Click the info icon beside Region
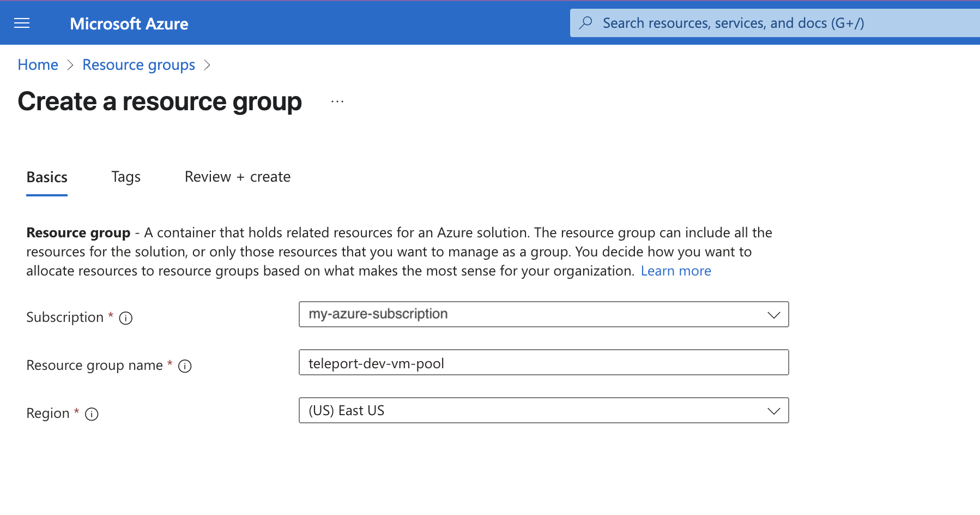Image resolution: width=980 pixels, height=515 pixels. click(92, 414)
